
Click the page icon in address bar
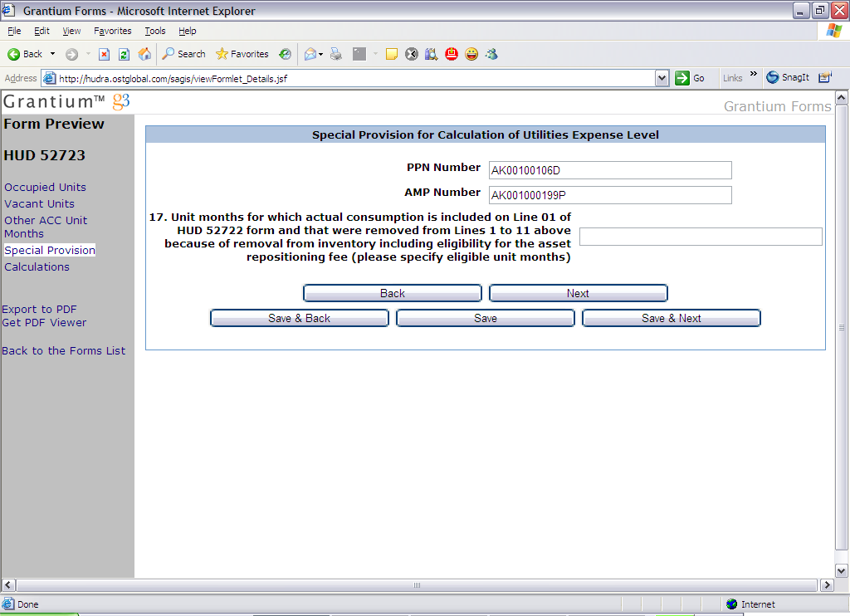(49, 78)
